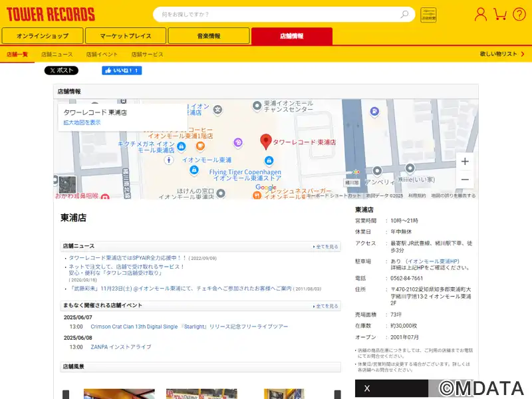Click the おかわ耳鼻咽喉 map marker
532x399 pixels.
tap(105, 197)
